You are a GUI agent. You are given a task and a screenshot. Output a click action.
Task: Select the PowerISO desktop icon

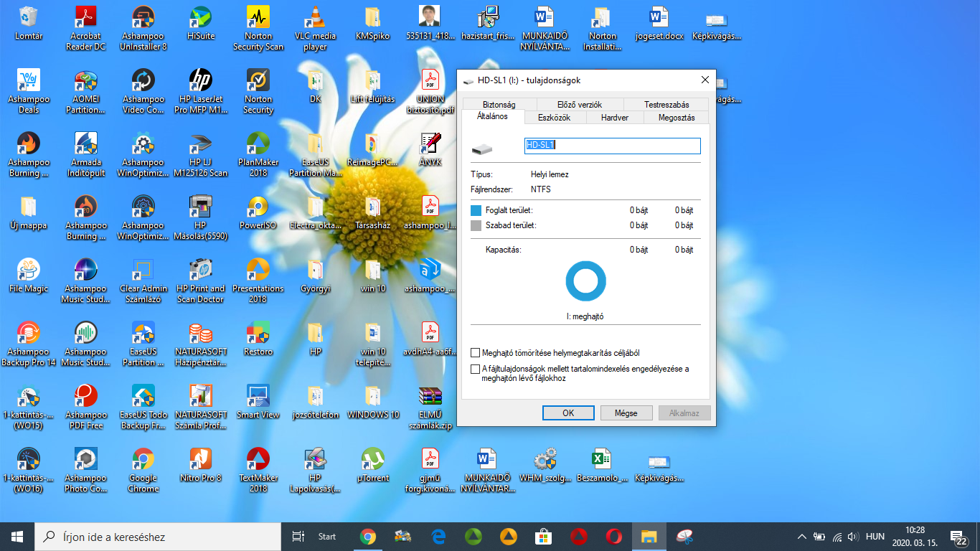point(258,215)
